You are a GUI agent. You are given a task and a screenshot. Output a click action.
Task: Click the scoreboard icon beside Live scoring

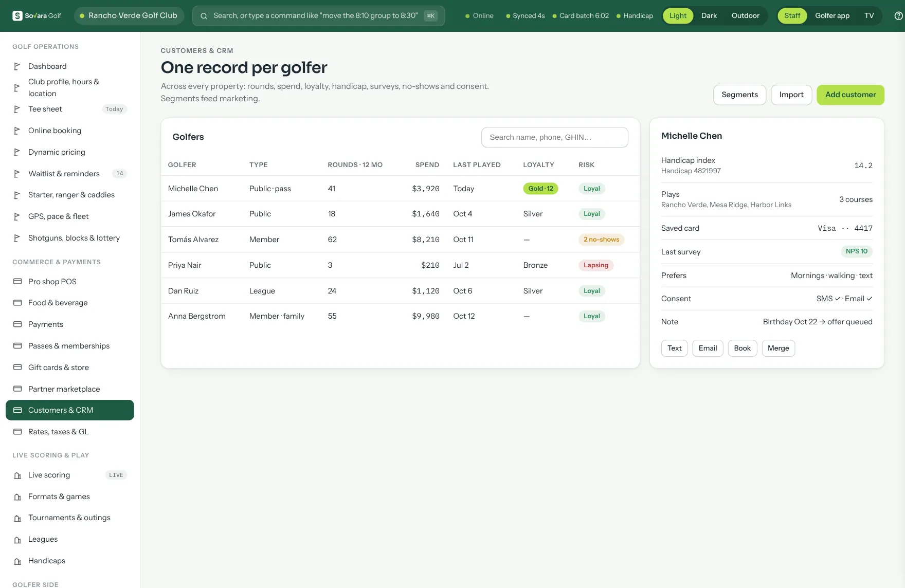17,475
